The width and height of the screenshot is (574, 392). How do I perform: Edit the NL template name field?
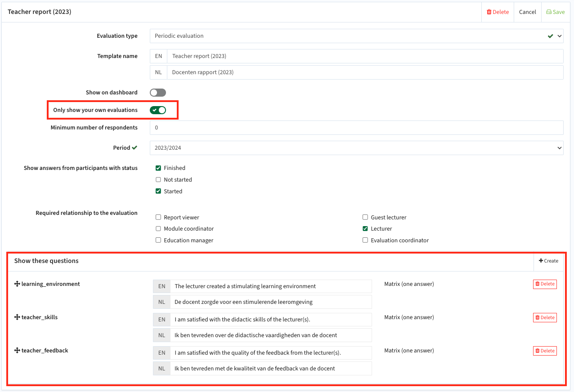click(x=365, y=72)
